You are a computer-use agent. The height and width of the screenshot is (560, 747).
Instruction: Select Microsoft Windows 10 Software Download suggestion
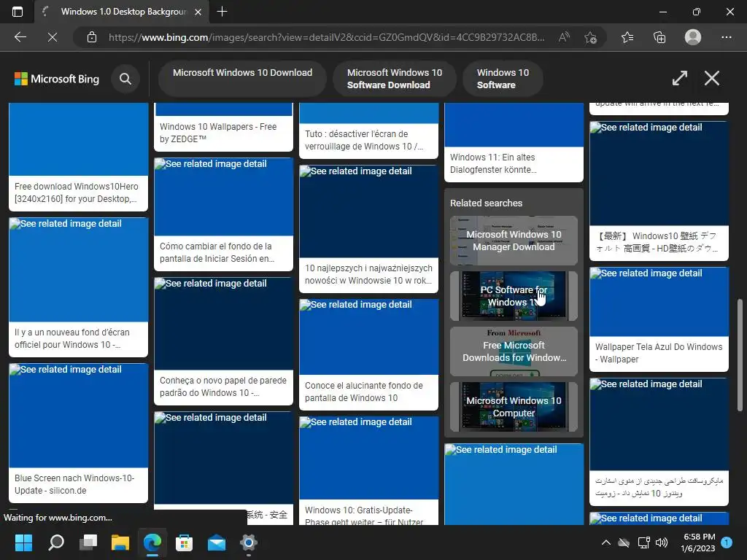tap(395, 79)
